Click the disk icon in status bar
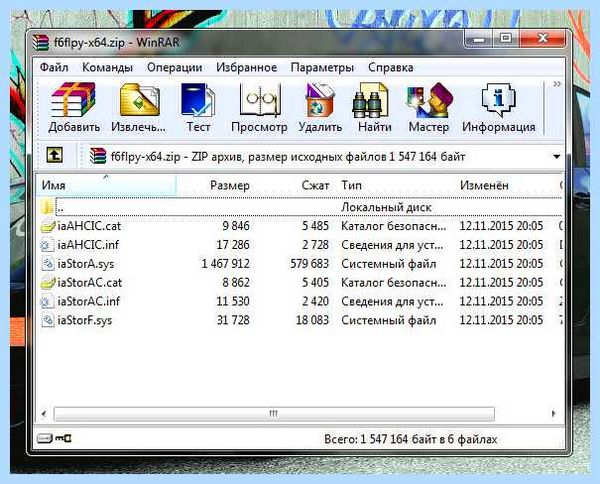 tap(44, 438)
